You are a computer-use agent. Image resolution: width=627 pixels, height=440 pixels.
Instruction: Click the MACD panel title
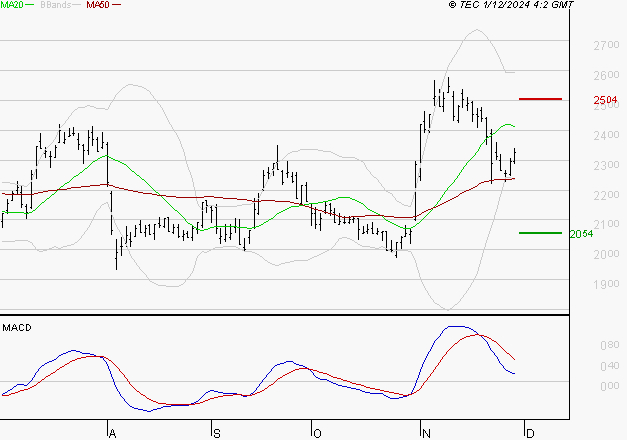click(16, 327)
